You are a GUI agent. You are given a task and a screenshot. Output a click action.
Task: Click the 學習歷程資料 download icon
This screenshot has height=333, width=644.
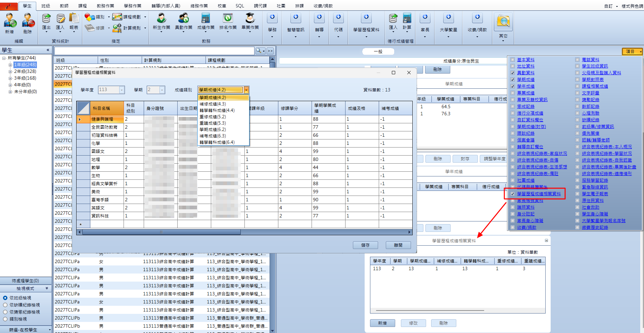(x=366, y=17)
